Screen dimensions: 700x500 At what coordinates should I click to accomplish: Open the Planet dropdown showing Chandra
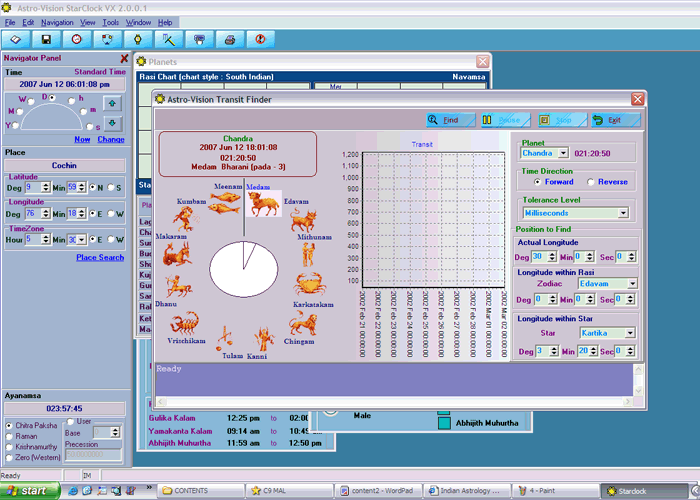point(563,153)
